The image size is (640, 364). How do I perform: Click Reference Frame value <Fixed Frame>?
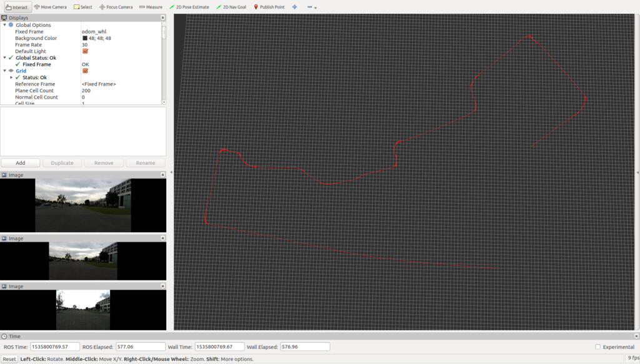[x=99, y=84]
